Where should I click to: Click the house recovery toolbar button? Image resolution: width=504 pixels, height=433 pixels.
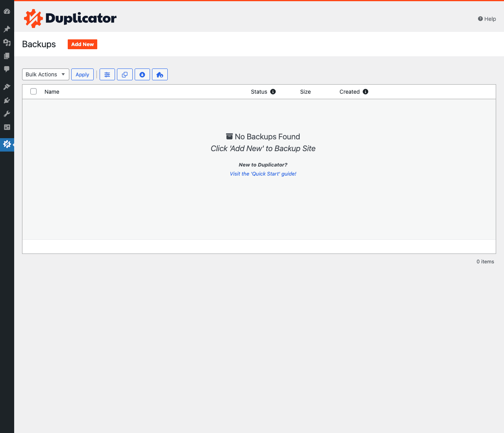[x=160, y=74]
